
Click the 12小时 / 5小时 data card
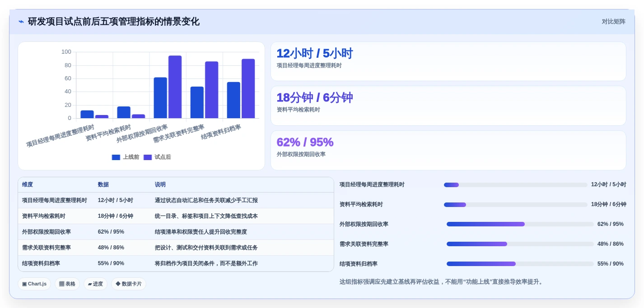(x=448, y=61)
